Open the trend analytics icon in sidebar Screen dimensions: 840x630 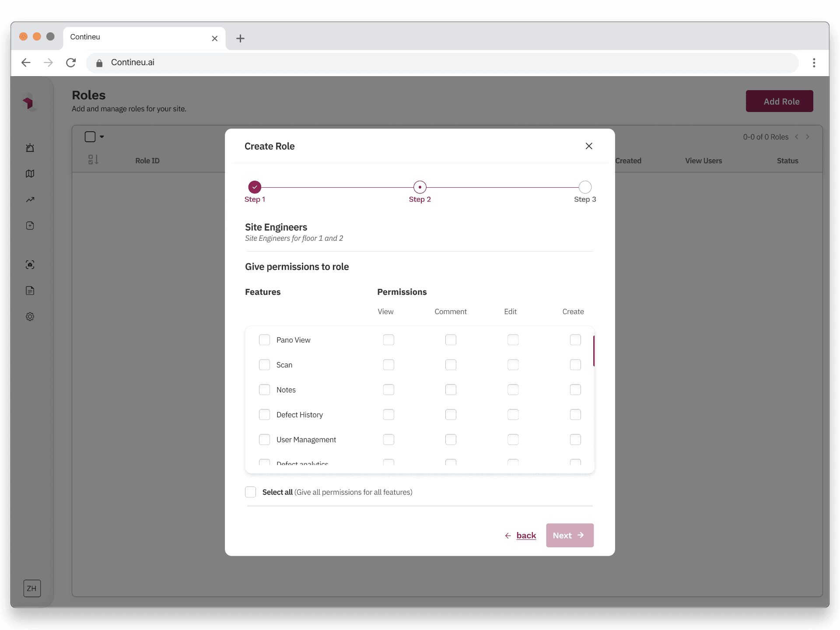coord(30,200)
